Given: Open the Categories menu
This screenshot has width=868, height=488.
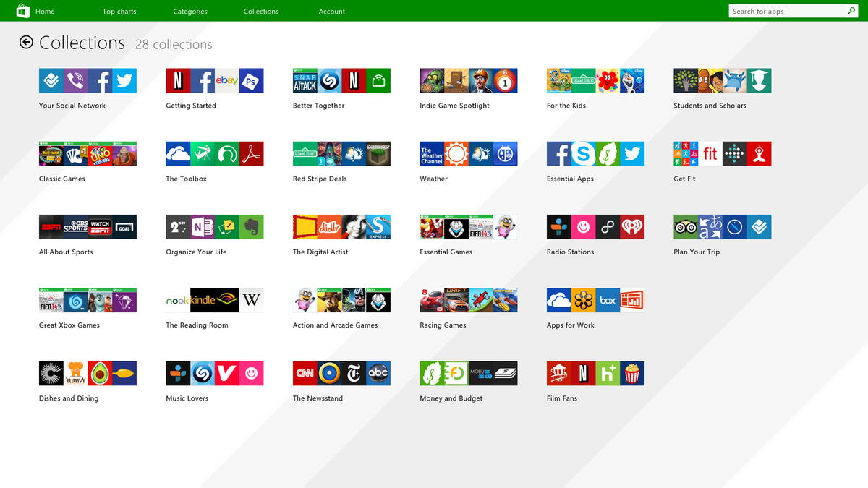Looking at the screenshot, I should (190, 12).
